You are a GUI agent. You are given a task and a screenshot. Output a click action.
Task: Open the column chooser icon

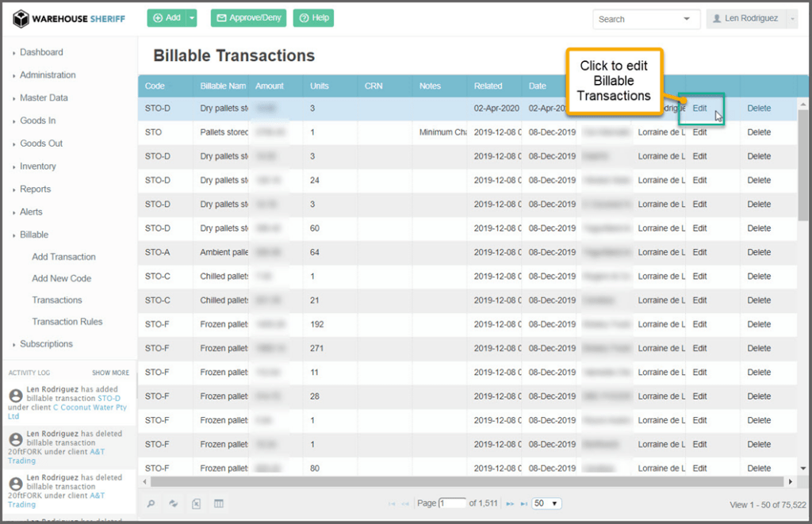click(219, 503)
